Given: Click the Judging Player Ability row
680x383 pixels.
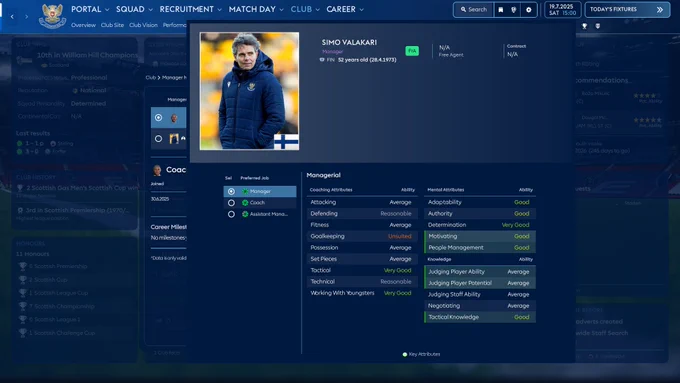Looking at the screenshot, I should [479, 272].
